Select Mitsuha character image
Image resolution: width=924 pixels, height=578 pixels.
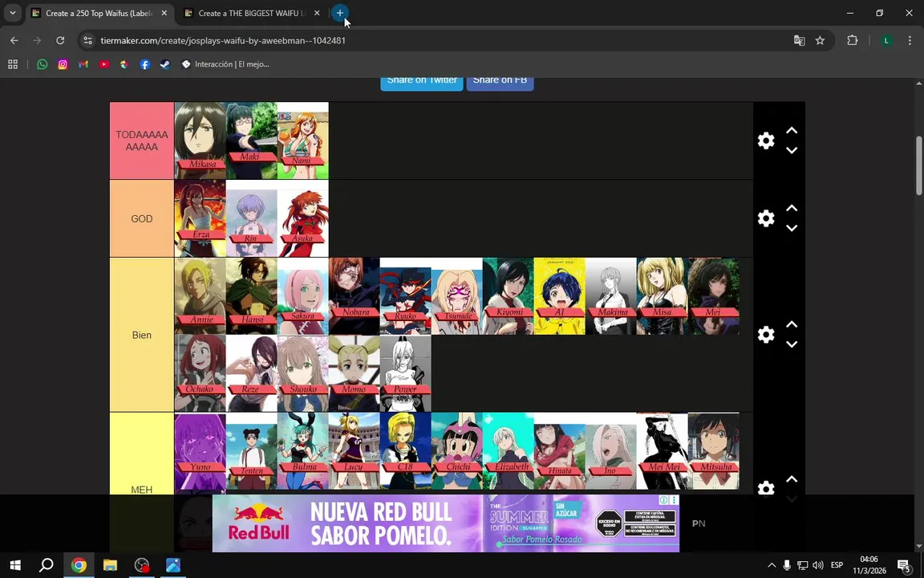(713, 451)
